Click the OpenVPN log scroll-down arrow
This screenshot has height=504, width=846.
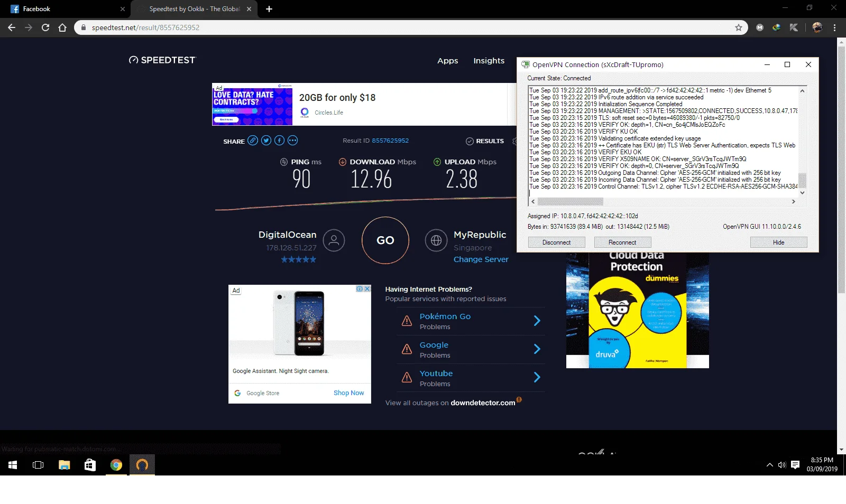click(802, 193)
